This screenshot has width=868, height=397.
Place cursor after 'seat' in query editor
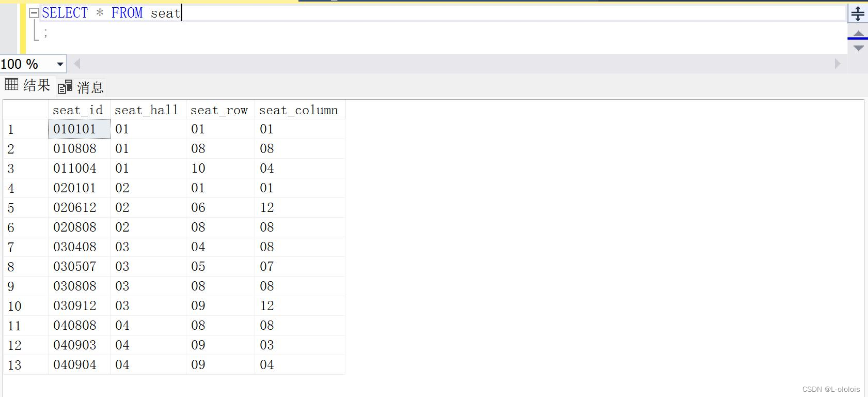click(181, 13)
